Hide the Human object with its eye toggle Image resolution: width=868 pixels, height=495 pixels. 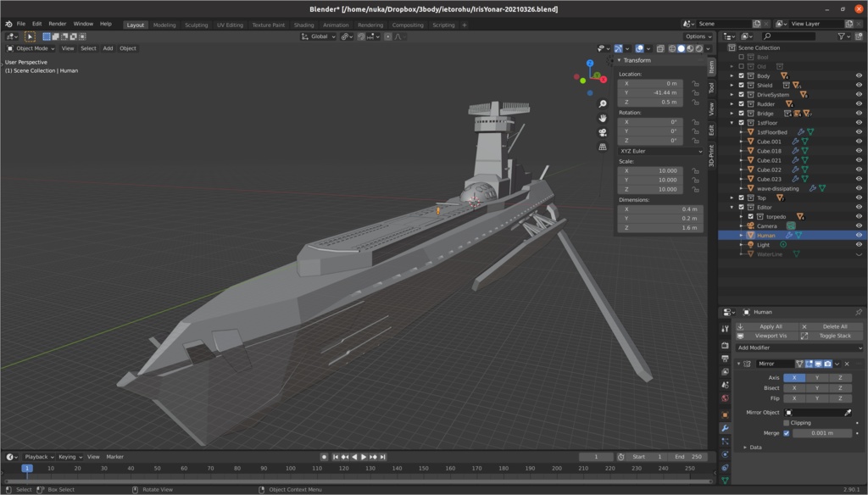point(859,236)
